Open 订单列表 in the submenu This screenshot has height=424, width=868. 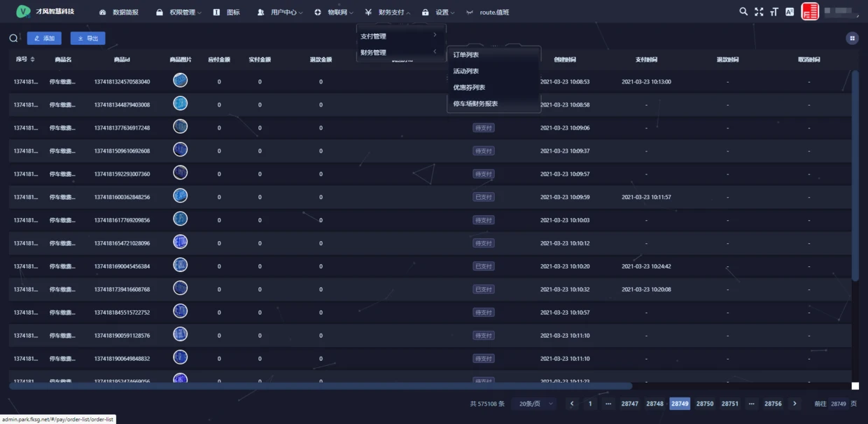(x=494, y=55)
